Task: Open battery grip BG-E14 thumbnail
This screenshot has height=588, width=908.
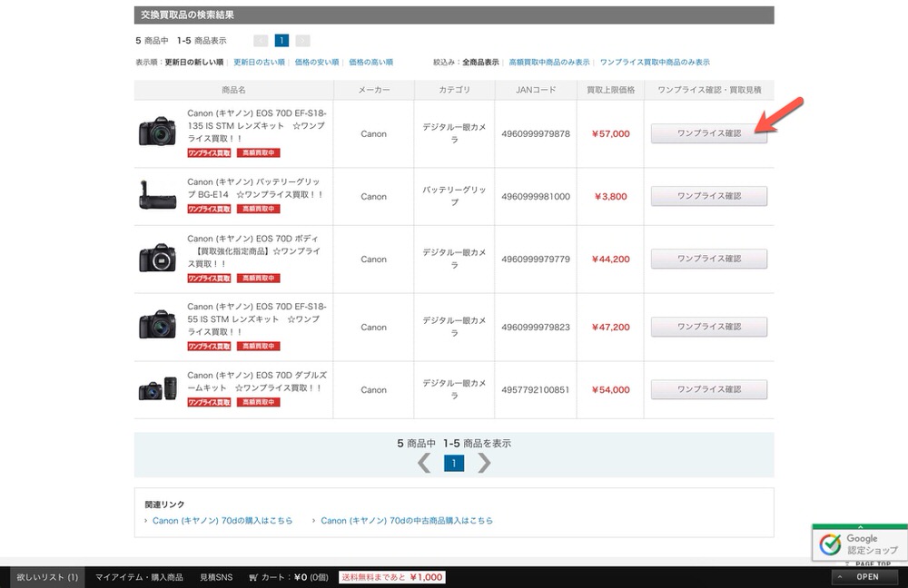Action: 157,195
